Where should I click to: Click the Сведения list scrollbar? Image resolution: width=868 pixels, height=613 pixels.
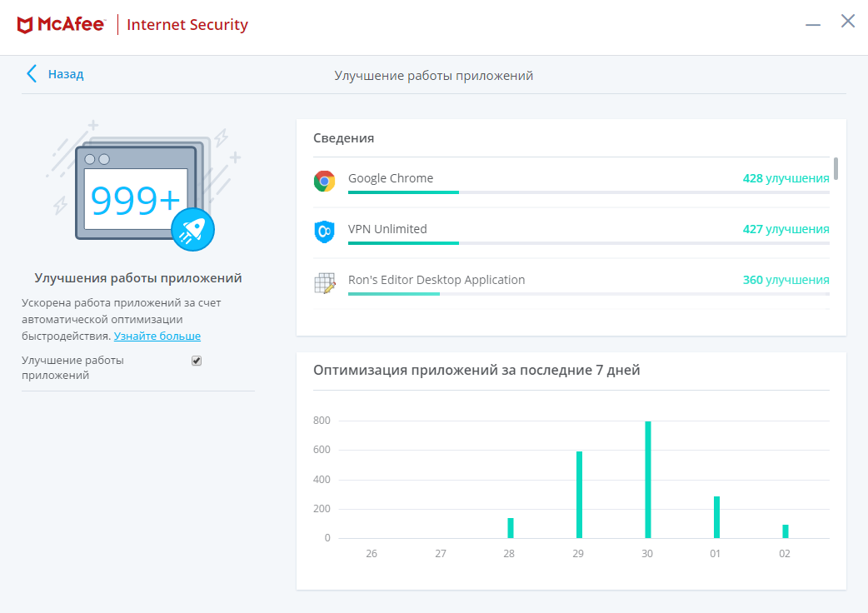click(836, 169)
